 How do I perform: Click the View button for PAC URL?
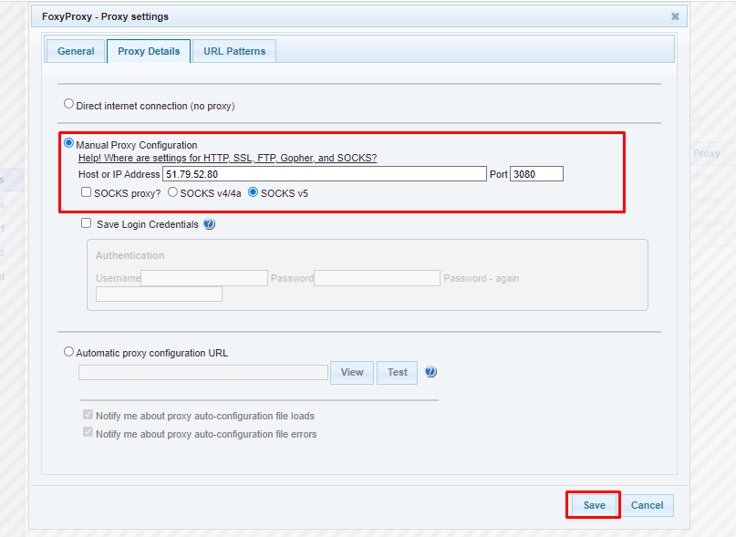click(x=352, y=372)
